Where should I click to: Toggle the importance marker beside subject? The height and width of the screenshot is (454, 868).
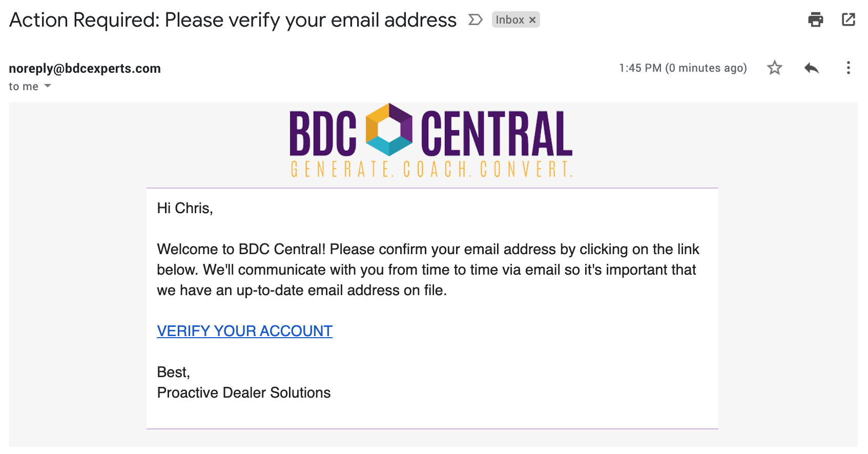(476, 19)
